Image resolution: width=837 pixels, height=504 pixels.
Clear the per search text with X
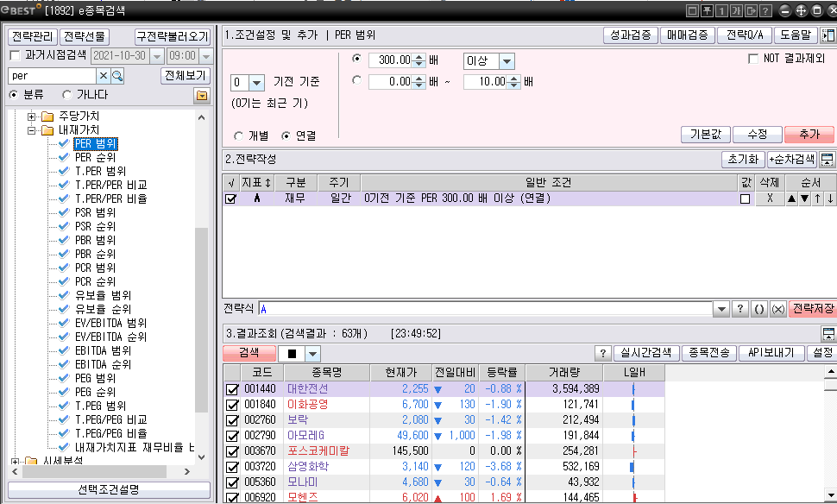[104, 76]
